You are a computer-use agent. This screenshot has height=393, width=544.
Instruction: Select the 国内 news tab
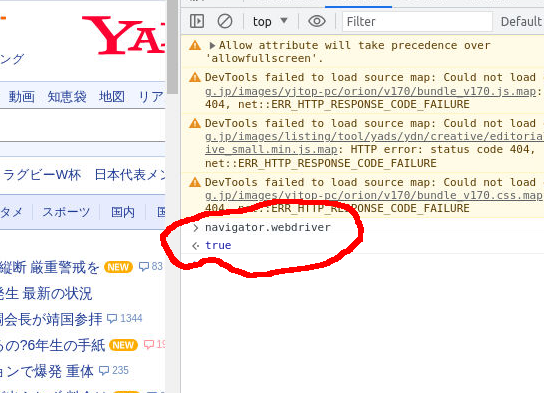point(122,212)
